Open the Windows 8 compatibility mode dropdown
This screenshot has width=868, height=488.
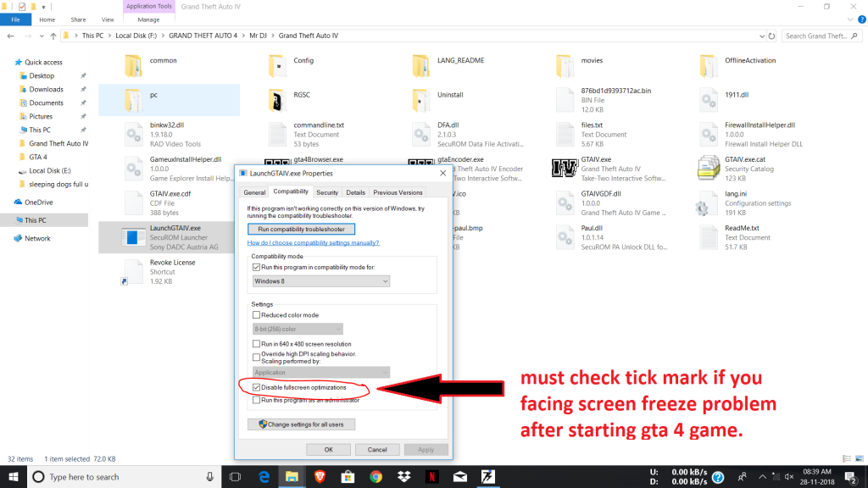(321, 281)
